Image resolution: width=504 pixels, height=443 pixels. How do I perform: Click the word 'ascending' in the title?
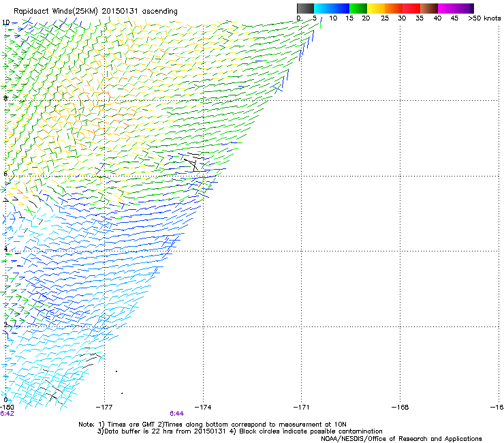point(160,12)
